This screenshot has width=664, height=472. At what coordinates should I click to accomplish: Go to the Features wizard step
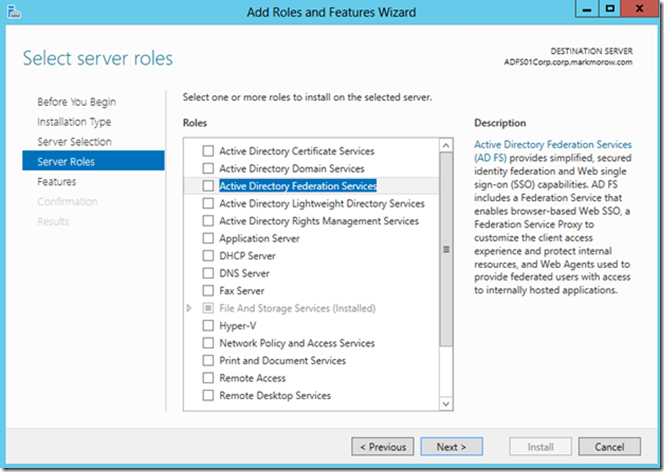coord(57,182)
